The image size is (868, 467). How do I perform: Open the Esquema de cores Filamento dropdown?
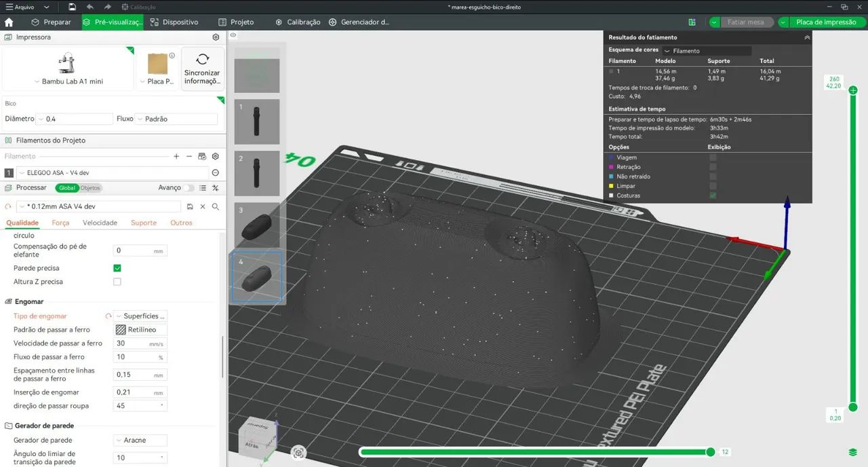tap(707, 51)
